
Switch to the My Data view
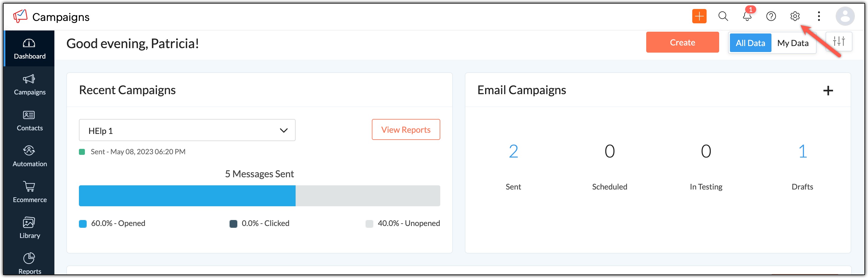tap(792, 43)
